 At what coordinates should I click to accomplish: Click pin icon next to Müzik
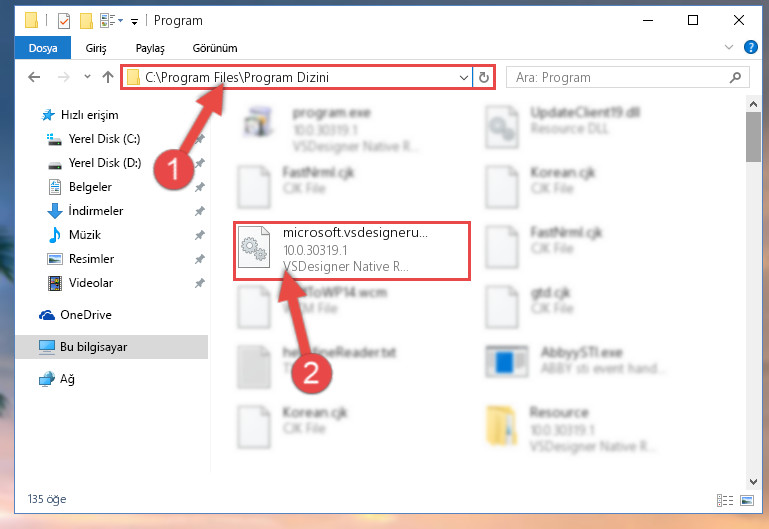click(199, 235)
